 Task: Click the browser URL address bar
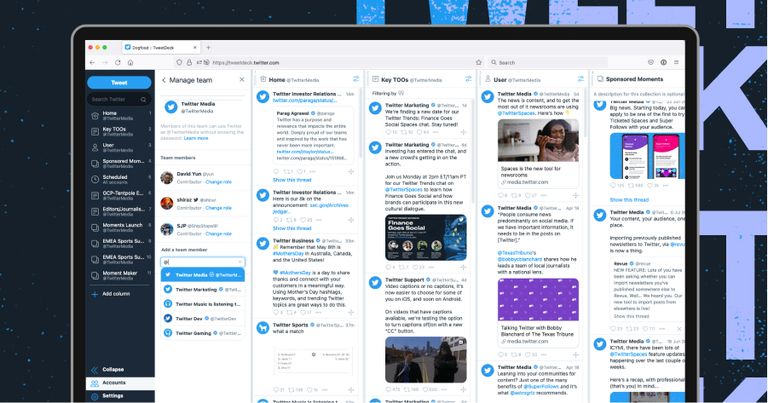[x=323, y=63]
